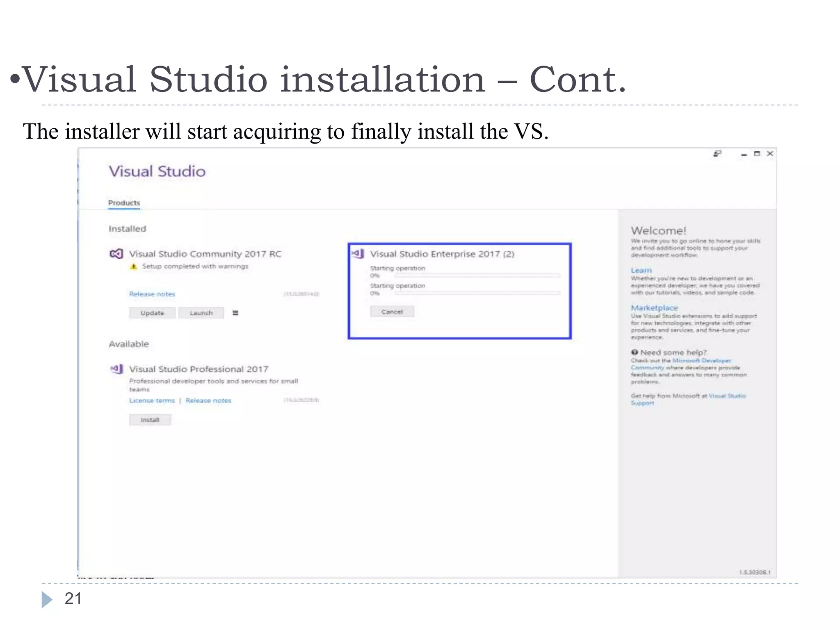Image resolution: width=840 pixels, height=630 pixels.
Task: Click the feedback icon in title bar
Action: click(717, 154)
